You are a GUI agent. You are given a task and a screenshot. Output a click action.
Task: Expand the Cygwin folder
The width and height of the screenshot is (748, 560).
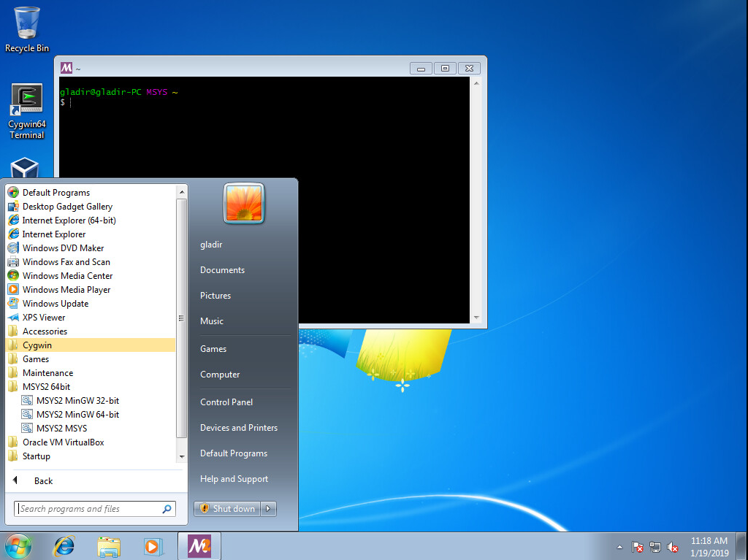point(37,345)
